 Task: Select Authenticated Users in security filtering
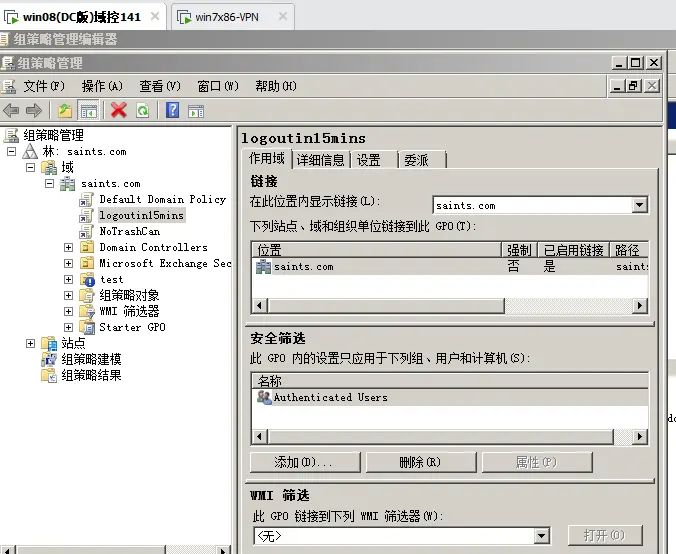tap(450, 397)
